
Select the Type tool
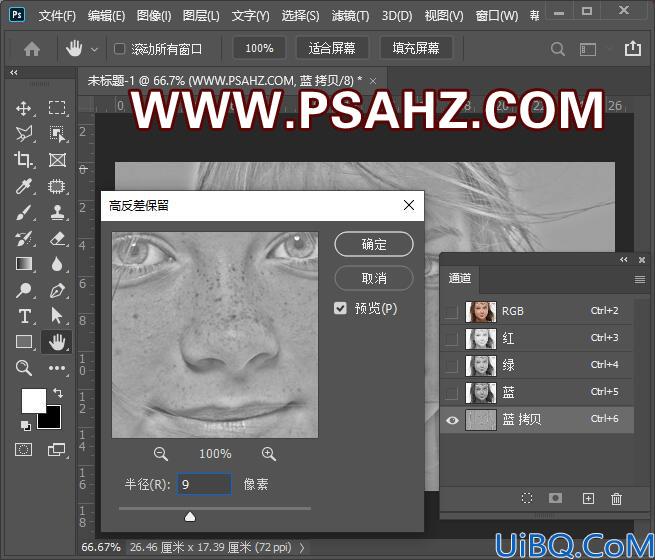[x=23, y=316]
